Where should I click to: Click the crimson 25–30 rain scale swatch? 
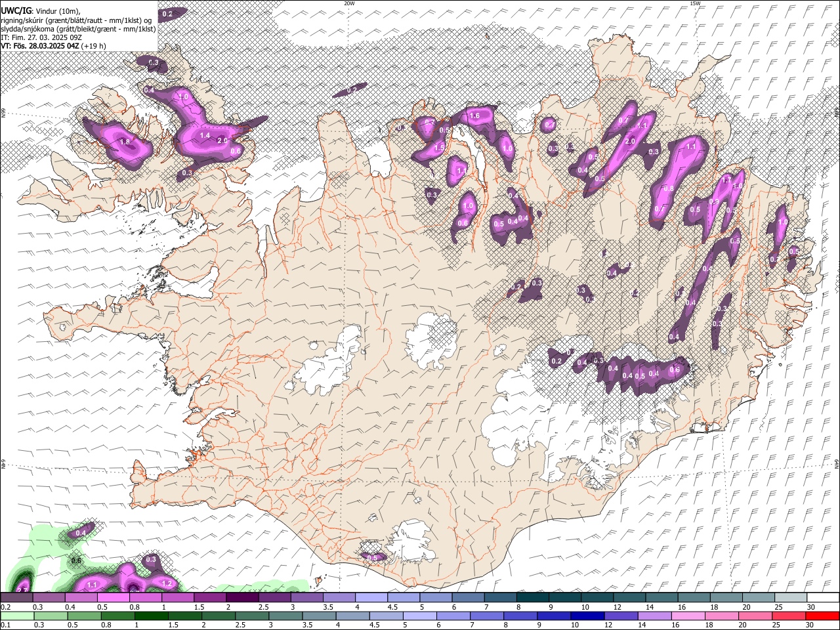click(789, 616)
